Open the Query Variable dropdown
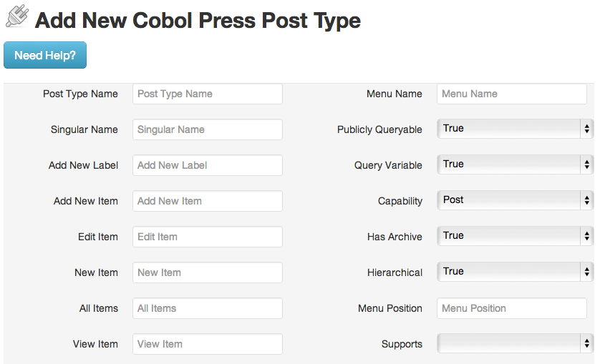 515,164
